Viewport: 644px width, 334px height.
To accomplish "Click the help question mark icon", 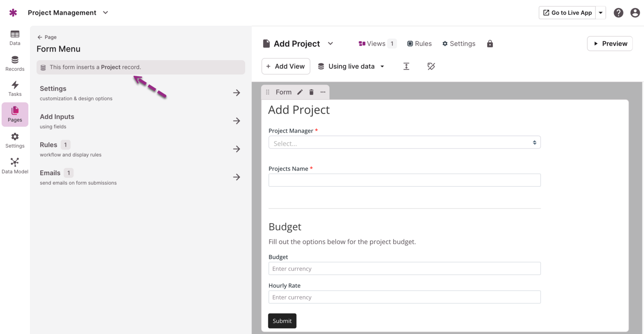I will click(x=618, y=13).
